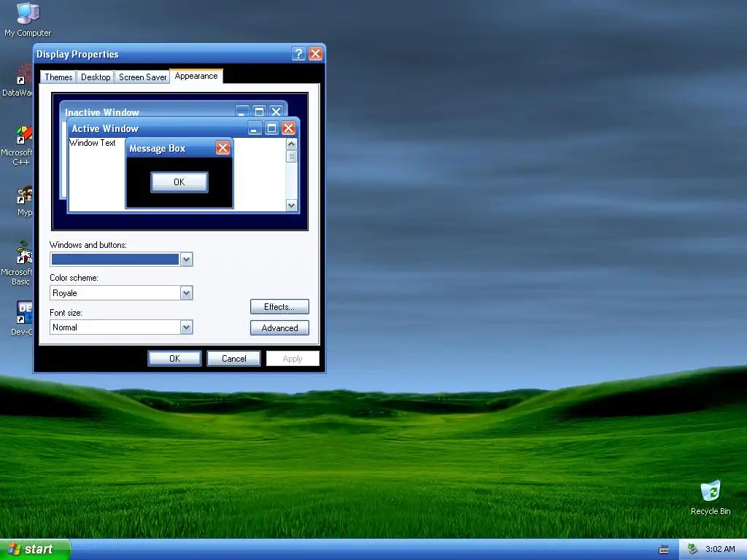Open the Color scheme dropdown arrow

186,293
